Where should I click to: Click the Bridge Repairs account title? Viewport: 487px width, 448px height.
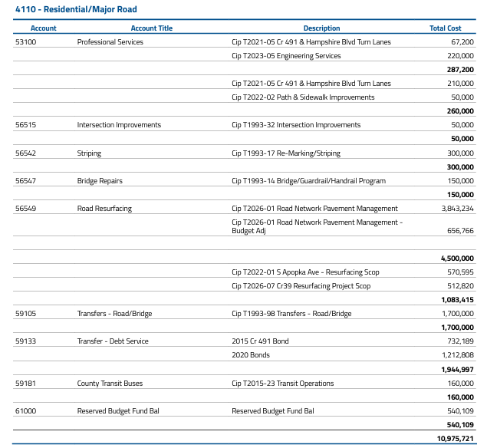tap(100, 181)
